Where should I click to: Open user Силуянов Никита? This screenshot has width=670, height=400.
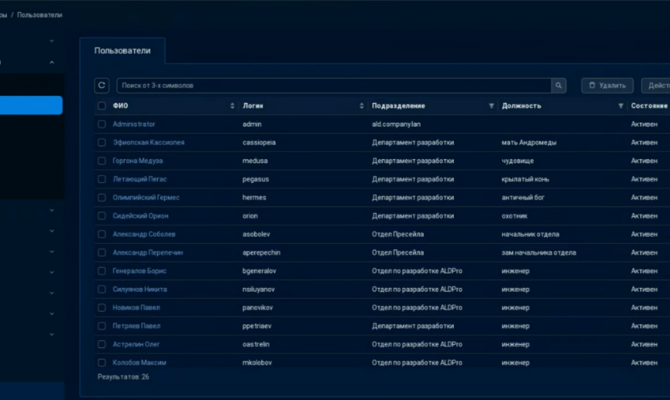click(x=140, y=289)
